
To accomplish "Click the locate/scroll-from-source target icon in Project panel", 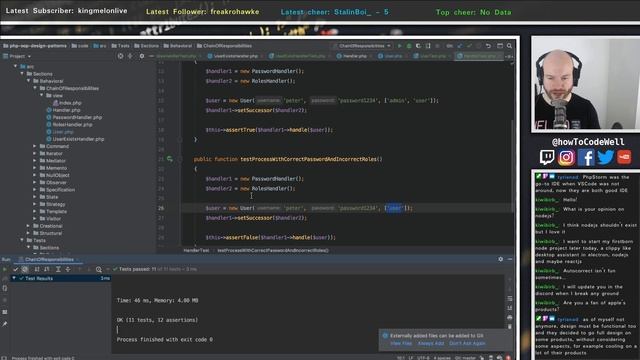I will tap(120, 56).
